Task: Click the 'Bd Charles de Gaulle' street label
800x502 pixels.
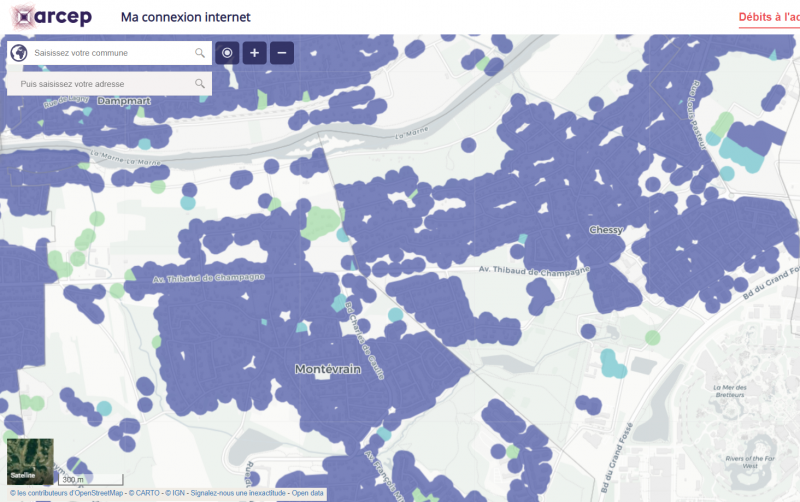Action: (x=364, y=340)
